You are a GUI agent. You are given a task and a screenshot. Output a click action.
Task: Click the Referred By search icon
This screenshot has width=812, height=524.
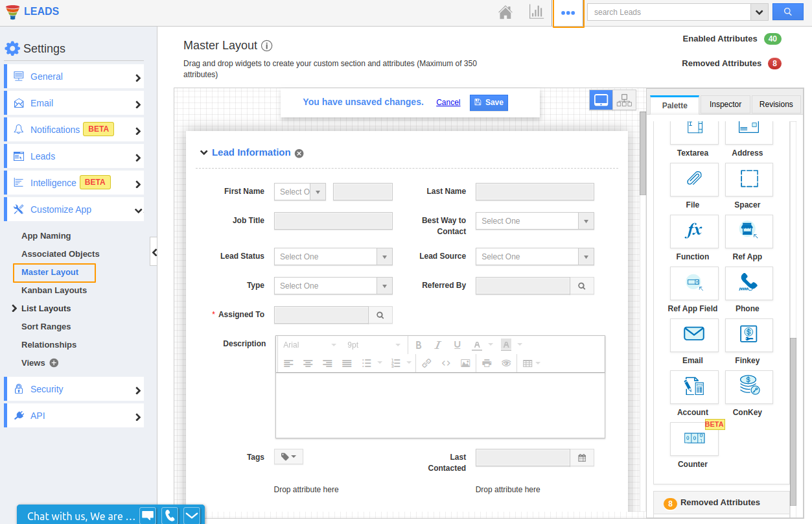[582, 286]
